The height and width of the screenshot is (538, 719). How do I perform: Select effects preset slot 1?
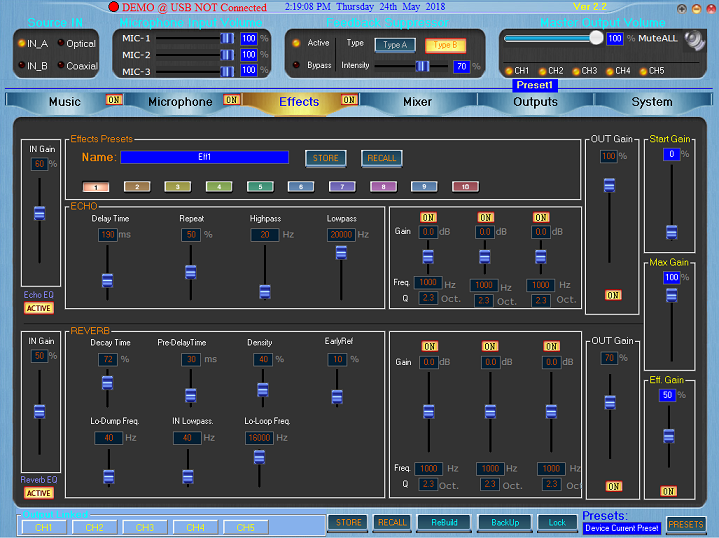(x=96, y=187)
